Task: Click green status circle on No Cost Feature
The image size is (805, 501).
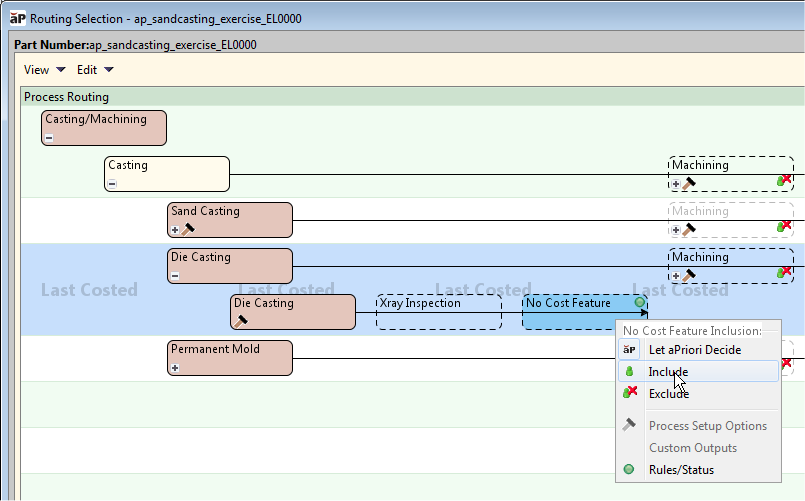Action: click(639, 302)
